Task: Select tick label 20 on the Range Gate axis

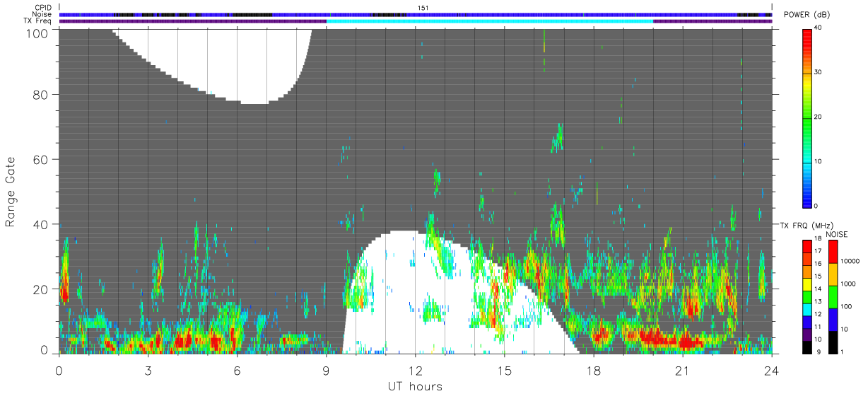Action: pyautogui.click(x=40, y=290)
